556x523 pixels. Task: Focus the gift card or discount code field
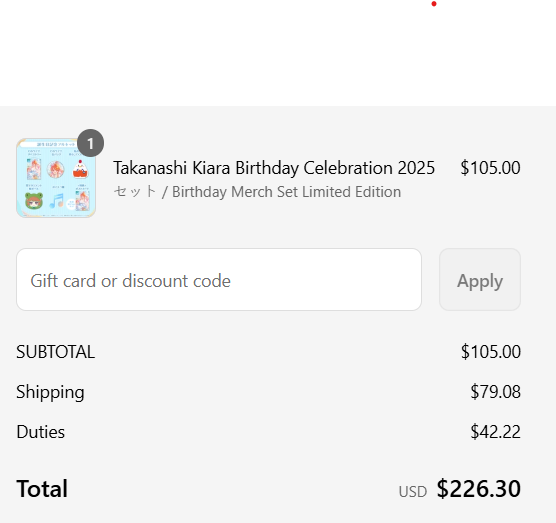(x=219, y=280)
